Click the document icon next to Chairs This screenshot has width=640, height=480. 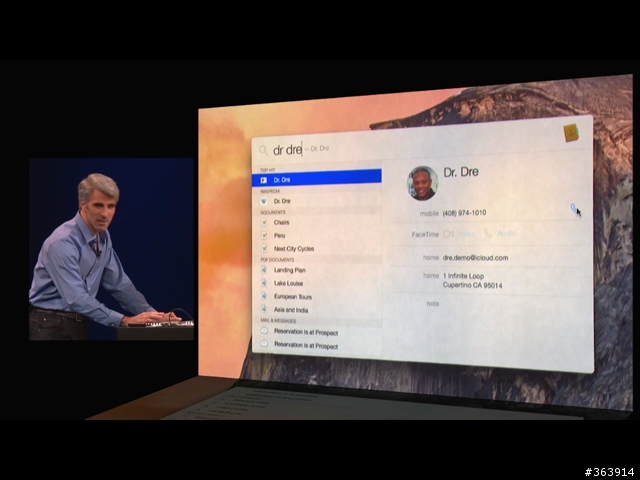pos(264,222)
